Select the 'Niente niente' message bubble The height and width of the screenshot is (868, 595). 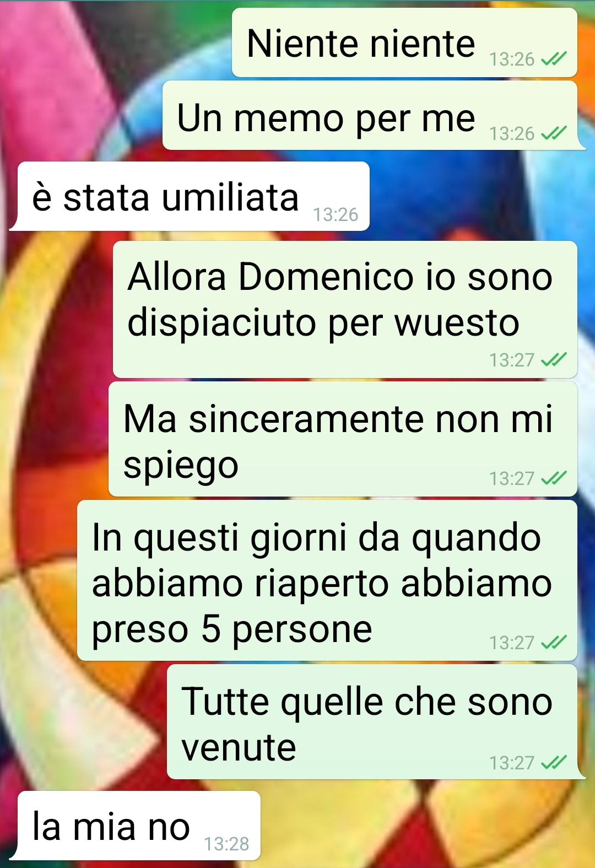point(404,43)
